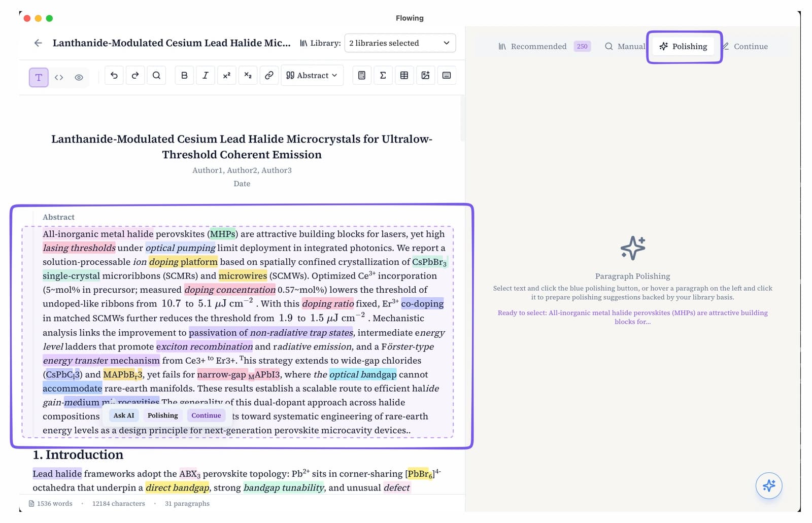Image resolution: width=812 pixels, height=523 pixels.
Task: Insert an image from toolbar
Action: click(425, 76)
